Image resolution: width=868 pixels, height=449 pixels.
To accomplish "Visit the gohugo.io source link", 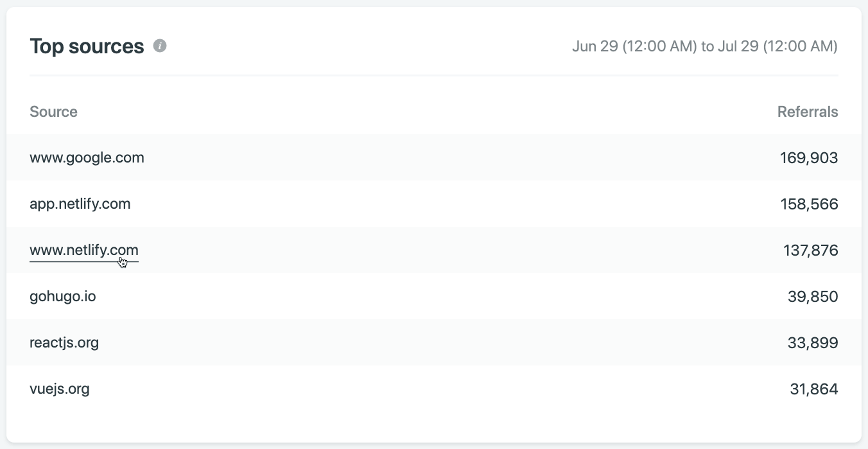I will coord(62,297).
